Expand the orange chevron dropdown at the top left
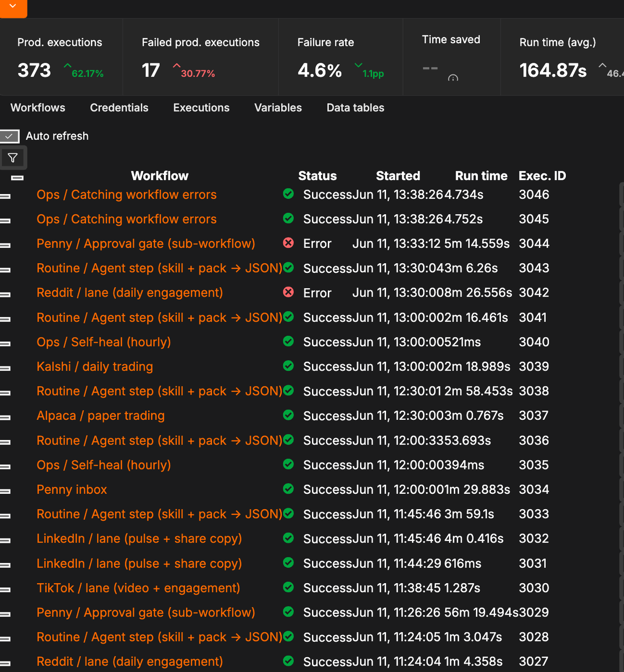The height and width of the screenshot is (672, 624). pos(13,7)
